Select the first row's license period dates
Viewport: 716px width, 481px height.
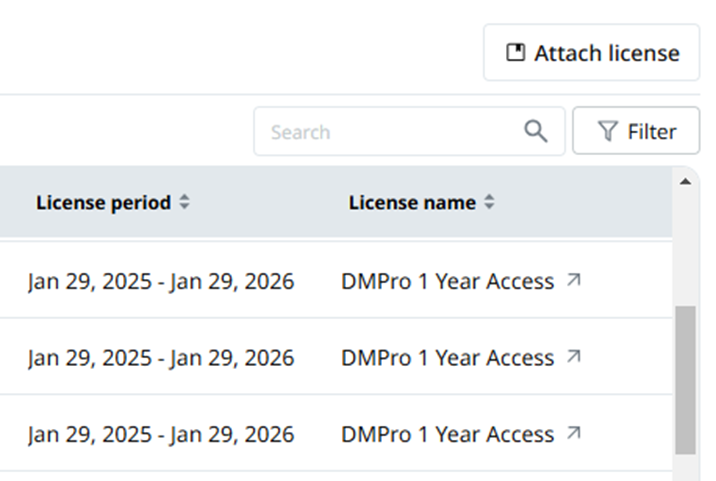tap(161, 281)
